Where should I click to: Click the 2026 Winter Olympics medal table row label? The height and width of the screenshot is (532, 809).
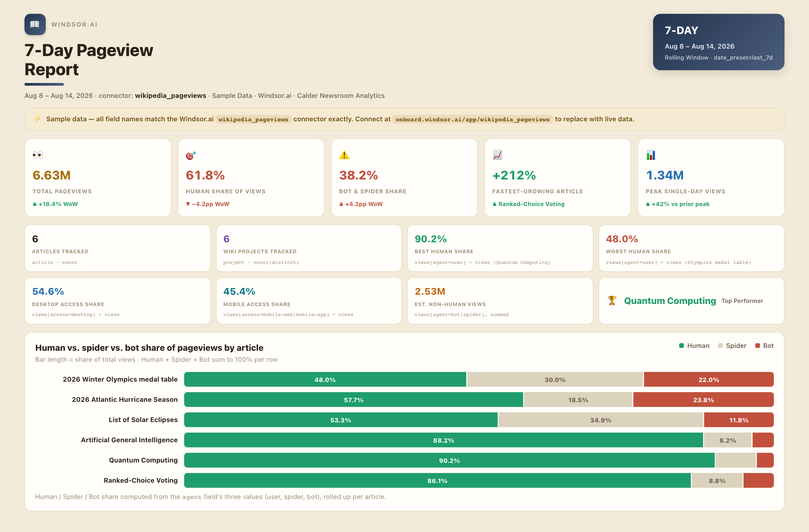click(x=120, y=379)
